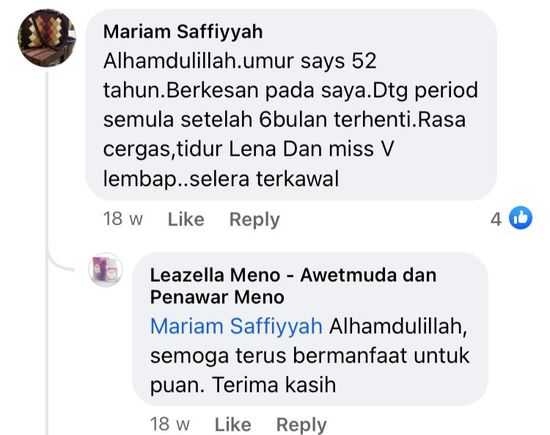Open 18 w timestamp under Mariam's comment
This screenshot has height=435, width=550.
point(123,219)
